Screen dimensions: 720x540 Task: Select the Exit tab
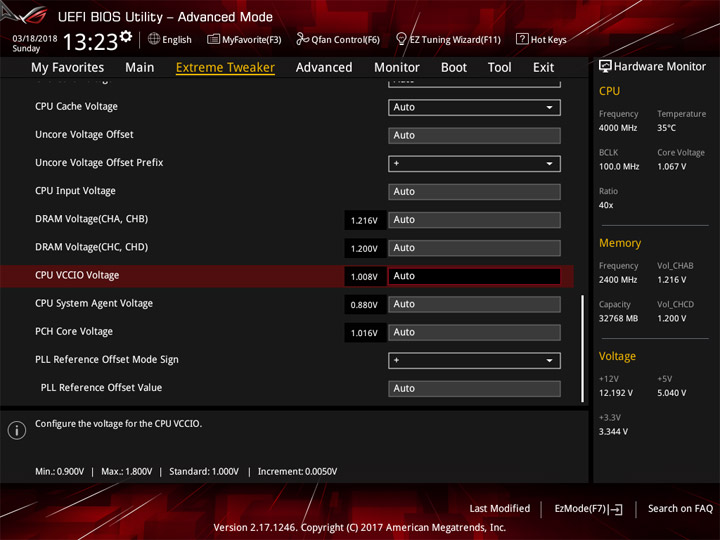(543, 68)
